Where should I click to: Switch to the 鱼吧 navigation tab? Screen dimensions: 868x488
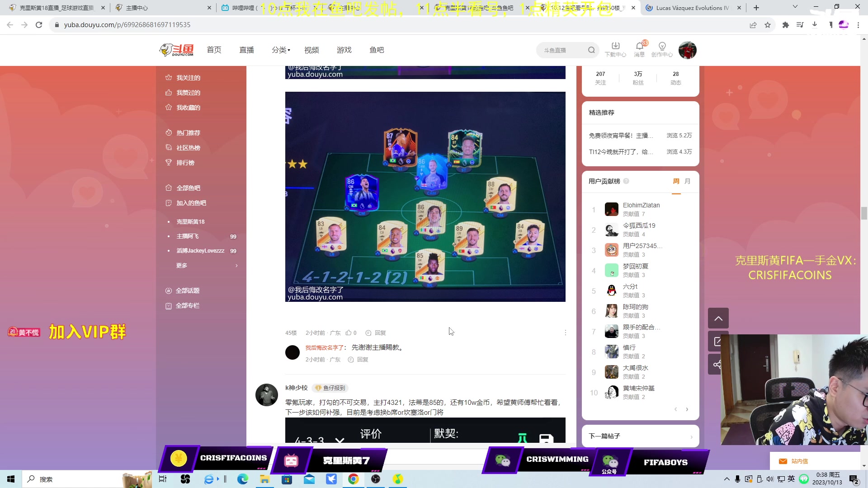tap(377, 50)
